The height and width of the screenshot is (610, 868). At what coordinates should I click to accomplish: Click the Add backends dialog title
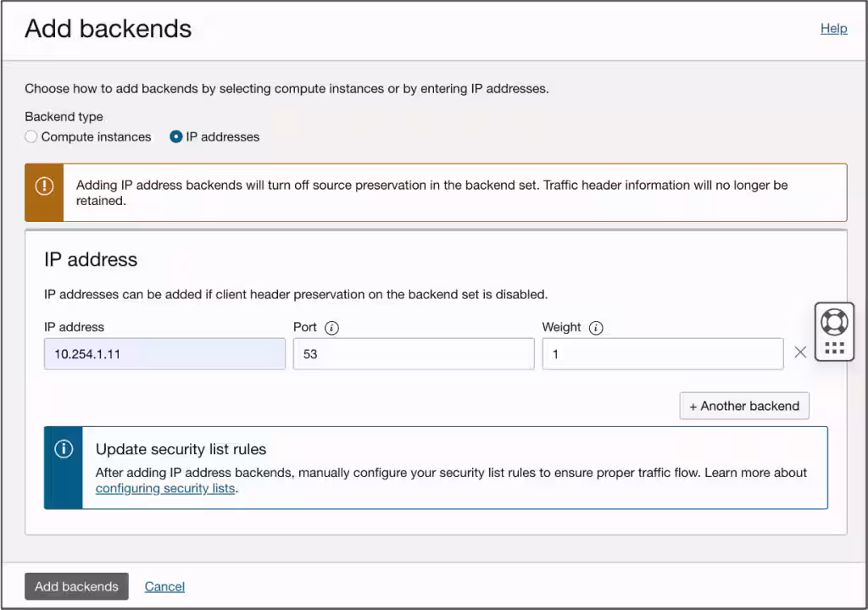tap(108, 28)
